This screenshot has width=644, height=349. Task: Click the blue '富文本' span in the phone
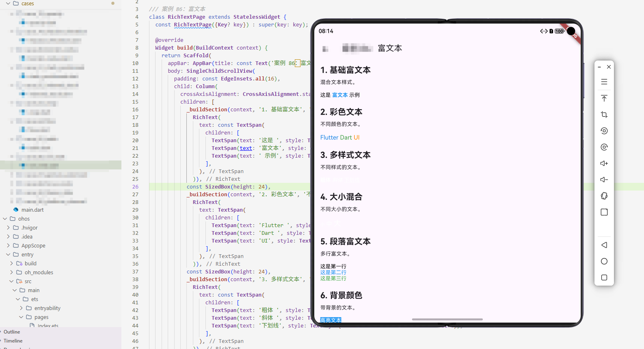[x=340, y=95]
